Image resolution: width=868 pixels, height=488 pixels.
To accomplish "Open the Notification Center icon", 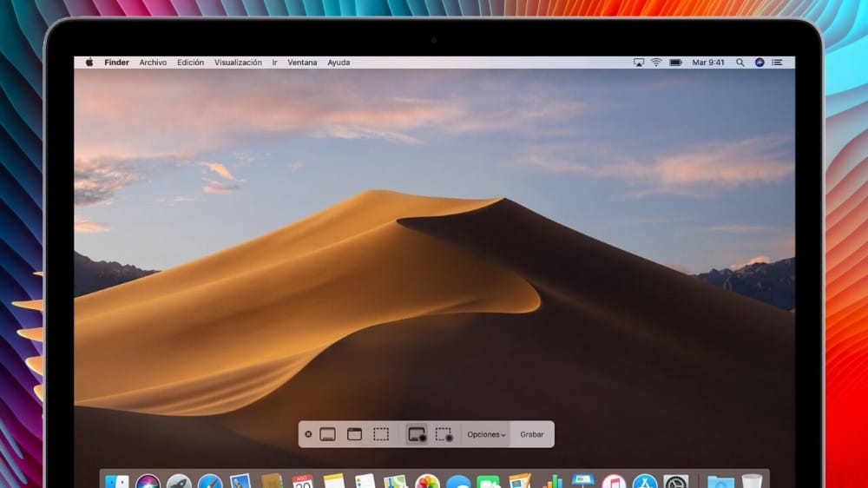I will (x=777, y=63).
